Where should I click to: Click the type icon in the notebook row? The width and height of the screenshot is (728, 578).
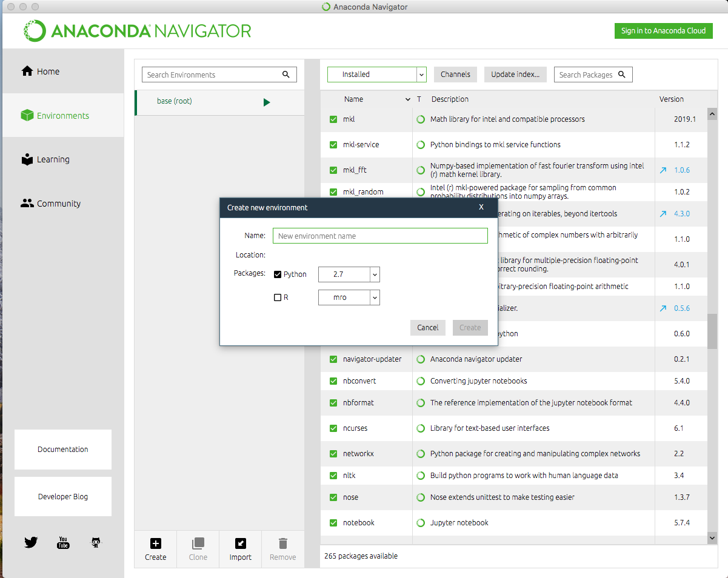point(421,523)
